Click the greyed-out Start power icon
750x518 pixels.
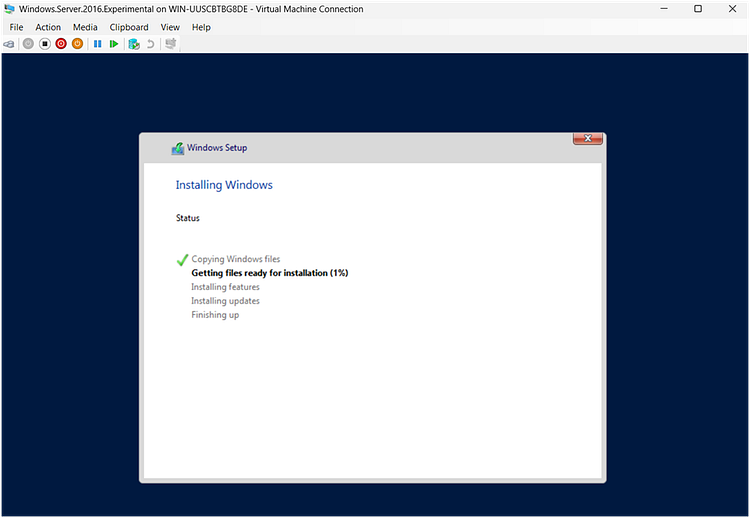pyautogui.click(x=28, y=44)
